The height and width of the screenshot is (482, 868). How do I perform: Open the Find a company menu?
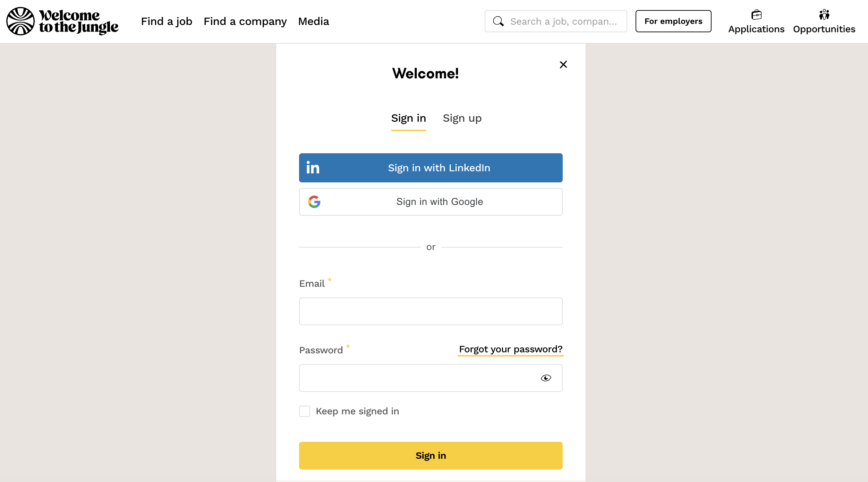245,21
